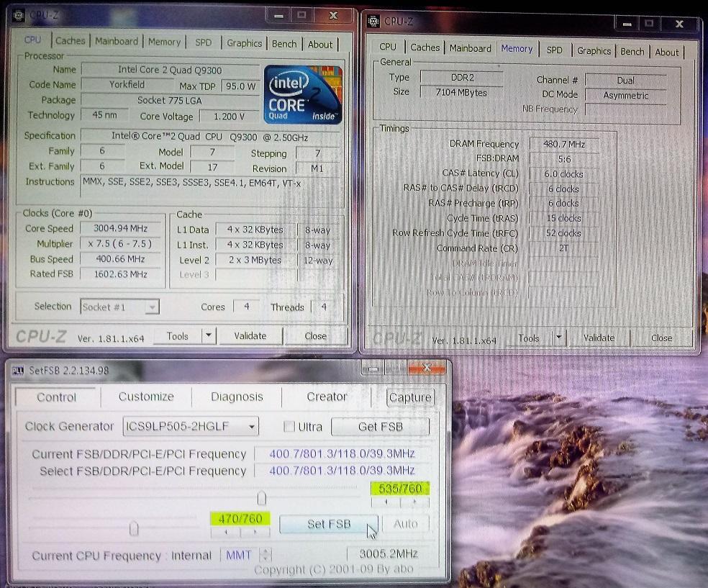This screenshot has height=588, width=708.
Task: Open Graphics tab in right CPU-Z window
Action: (x=594, y=51)
